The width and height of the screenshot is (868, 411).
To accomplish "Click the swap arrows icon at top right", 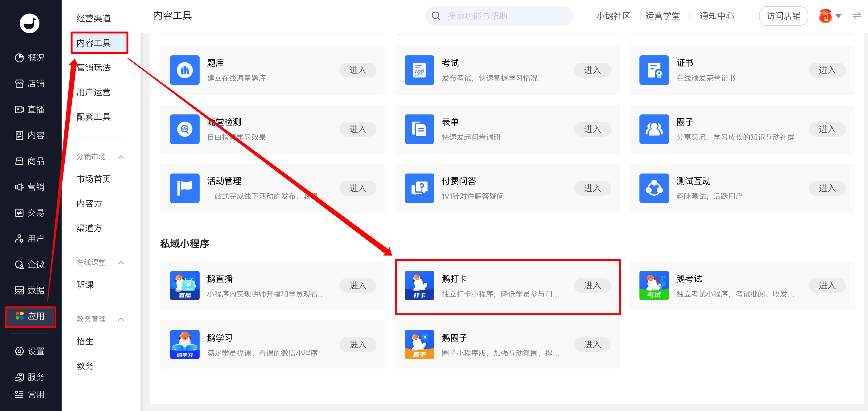I will (x=857, y=16).
